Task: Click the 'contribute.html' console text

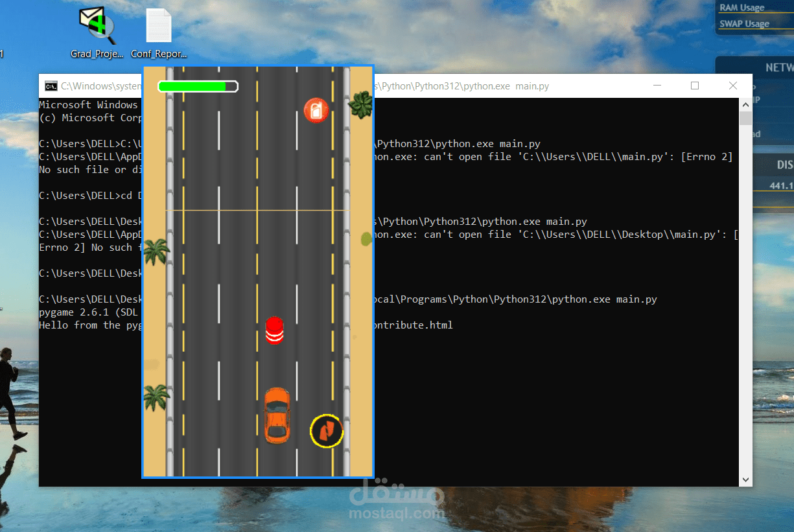Action: point(412,325)
